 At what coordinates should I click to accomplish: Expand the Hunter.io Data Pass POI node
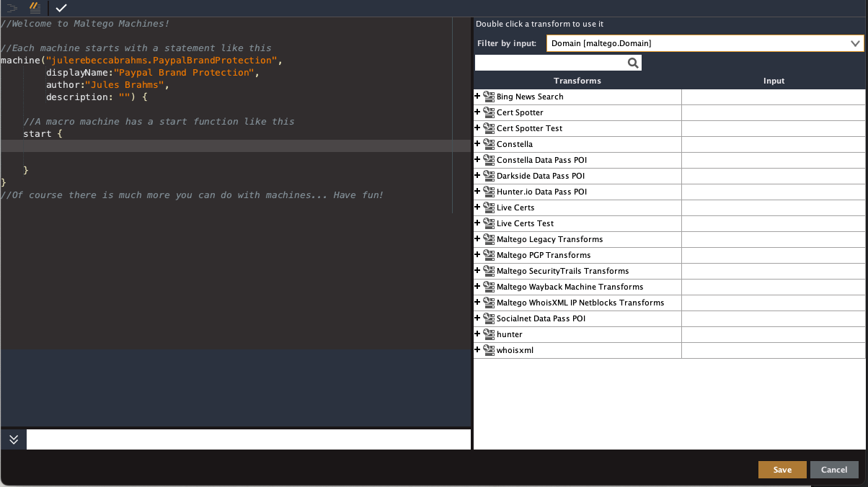pyautogui.click(x=477, y=192)
